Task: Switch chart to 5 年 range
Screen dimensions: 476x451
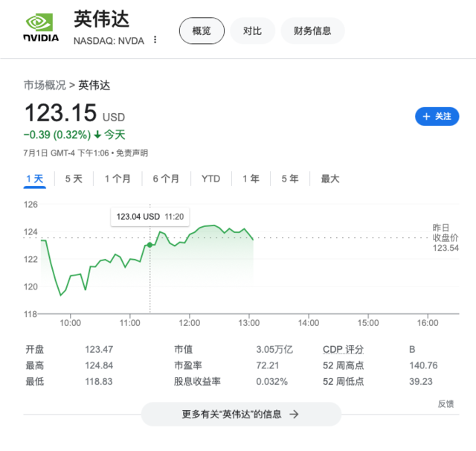Action: tap(290, 179)
